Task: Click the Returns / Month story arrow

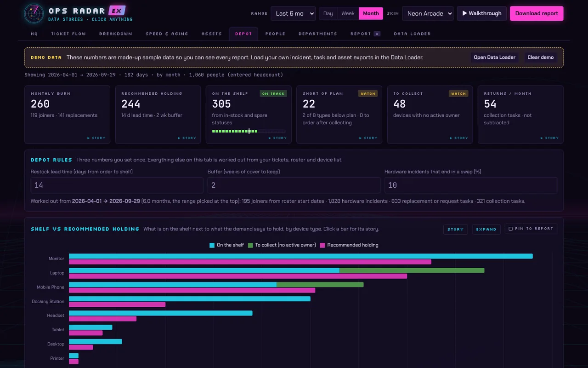Action: (550, 138)
